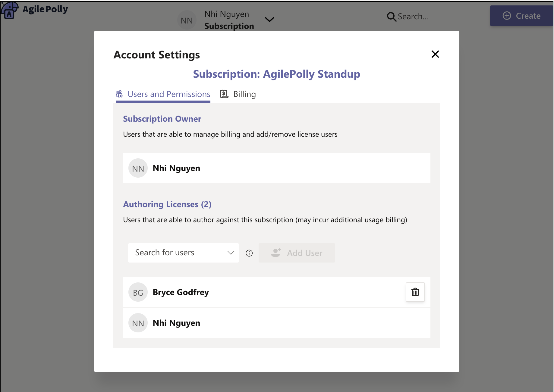Screen dimensions: 554x392
Task: Click the Authoring Licenses (2) heading
Action: pyautogui.click(x=167, y=204)
